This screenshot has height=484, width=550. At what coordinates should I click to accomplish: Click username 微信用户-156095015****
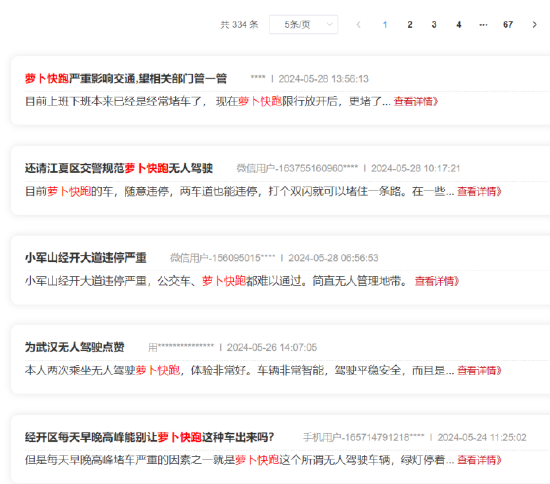[223, 258]
